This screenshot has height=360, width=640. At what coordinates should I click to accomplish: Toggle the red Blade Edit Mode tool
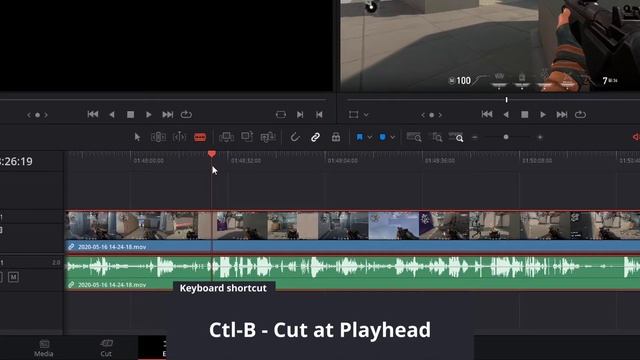pyautogui.click(x=200, y=138)
